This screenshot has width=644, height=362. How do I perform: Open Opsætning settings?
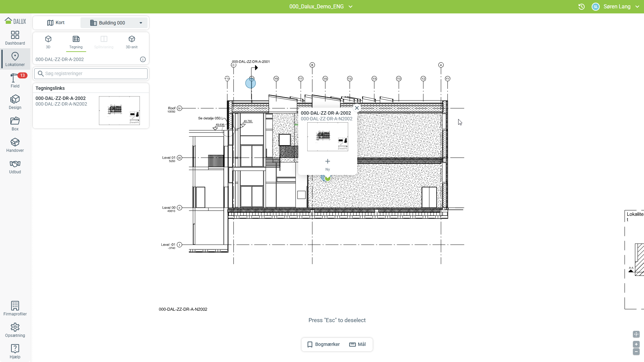[15, 330]
